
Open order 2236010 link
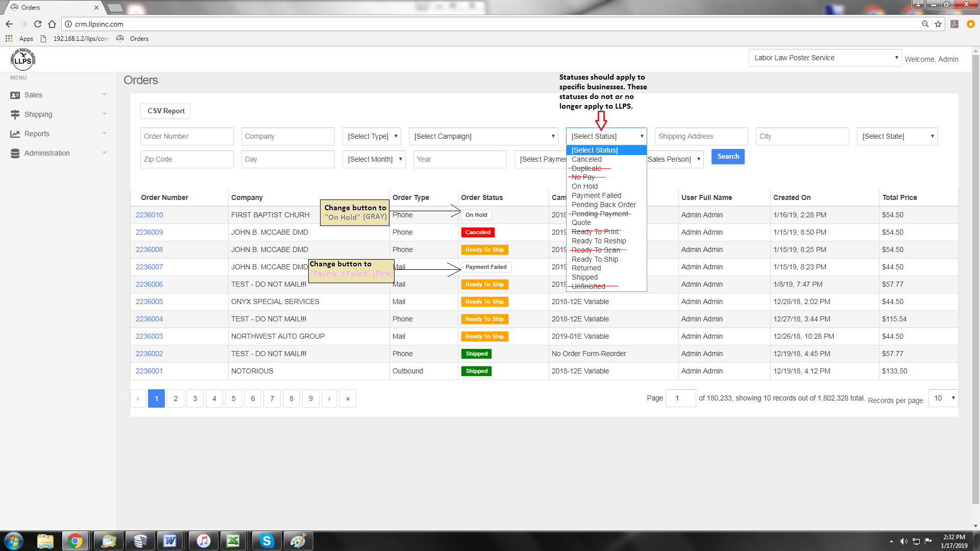[149, 215]
